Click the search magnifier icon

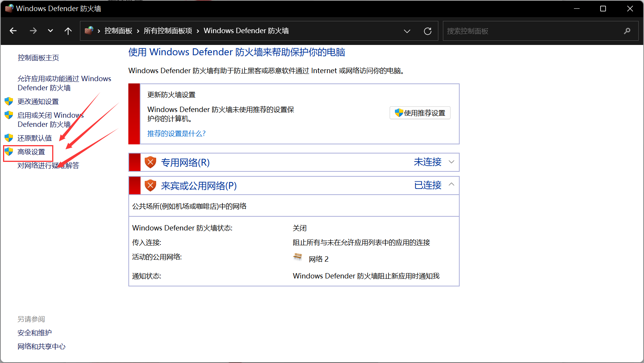[627, 31]
